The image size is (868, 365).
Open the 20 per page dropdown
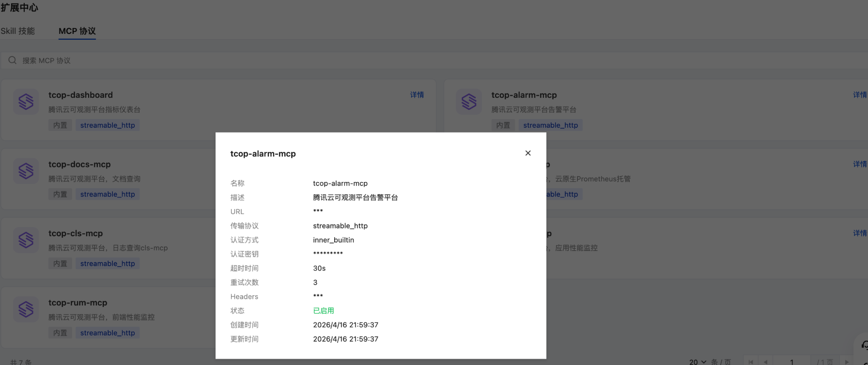pyautogui.click(x=698, y=362)
